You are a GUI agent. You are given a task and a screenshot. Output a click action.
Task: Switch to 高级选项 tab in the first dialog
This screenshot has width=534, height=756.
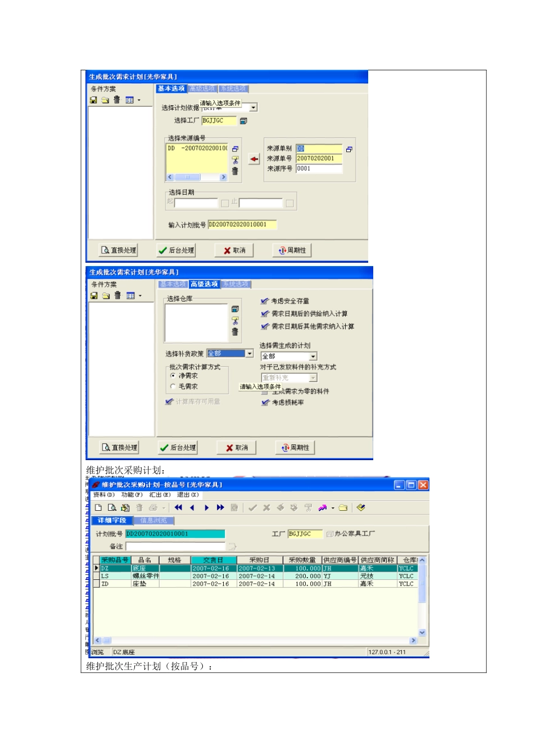[202, 89]
